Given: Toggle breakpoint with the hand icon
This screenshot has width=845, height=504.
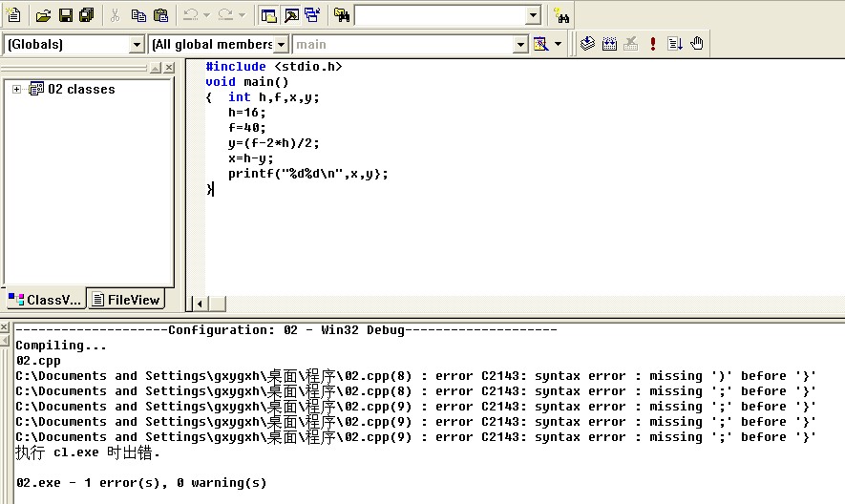Looking at the screenshot, I should pyautogui.click(x=697, y=44).
